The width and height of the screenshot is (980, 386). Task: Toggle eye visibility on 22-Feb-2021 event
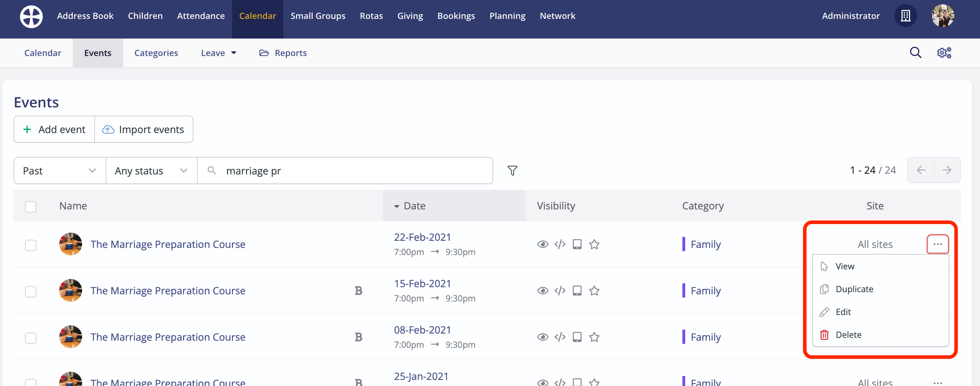coord(542,244)
